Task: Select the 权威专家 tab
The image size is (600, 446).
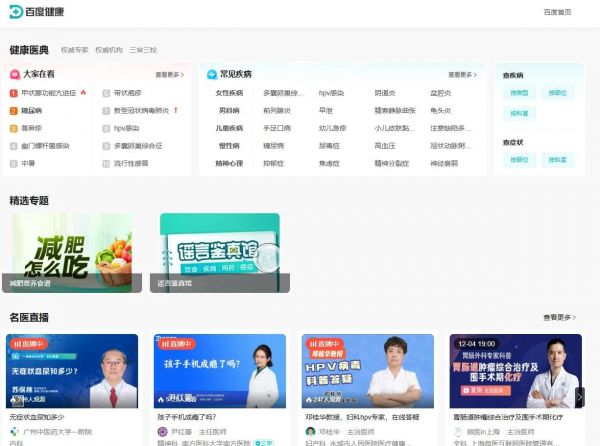Action: (75, 50)
